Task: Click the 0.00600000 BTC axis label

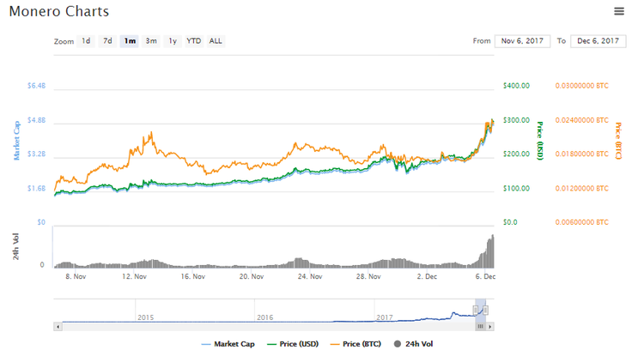Action: [x=582, y=222]
